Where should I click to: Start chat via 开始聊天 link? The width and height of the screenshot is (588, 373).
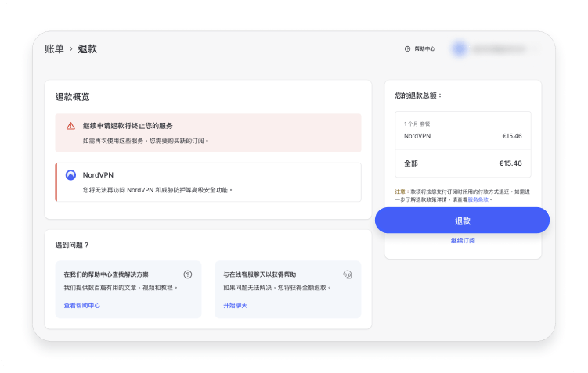click(x=235, y=305)
